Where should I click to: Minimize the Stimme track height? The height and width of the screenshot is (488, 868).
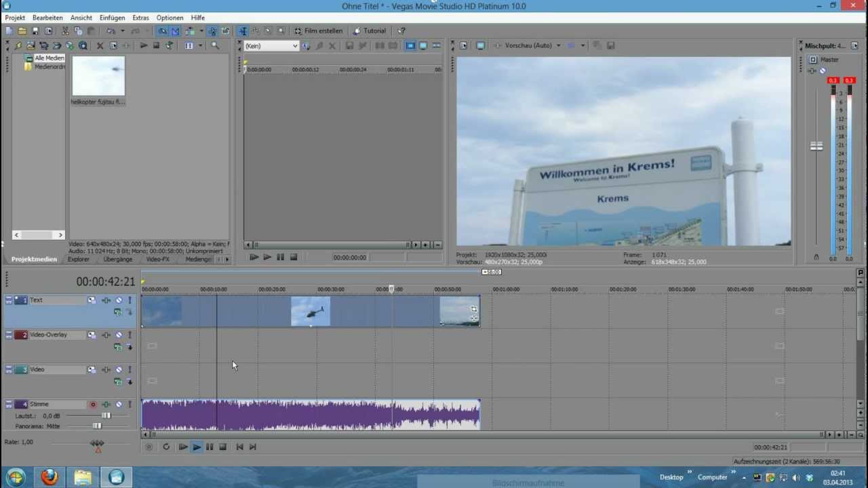pyautogui.click(x=9, y=404)
